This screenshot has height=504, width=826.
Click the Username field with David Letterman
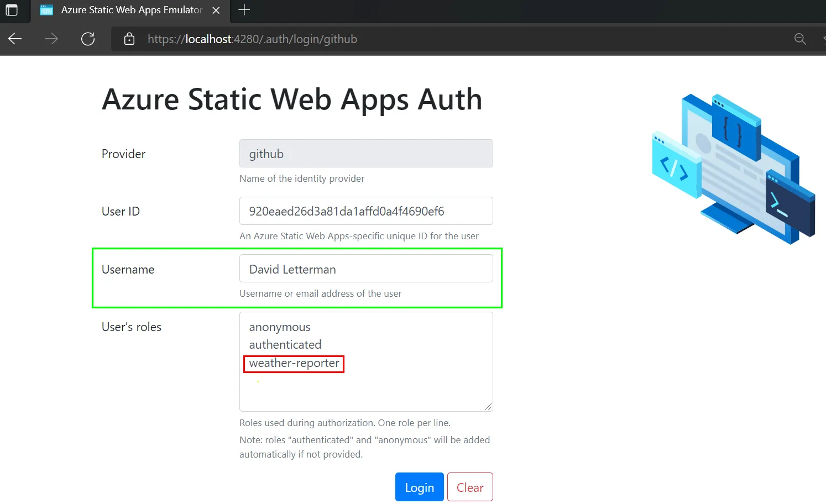(x=365, y=269)
